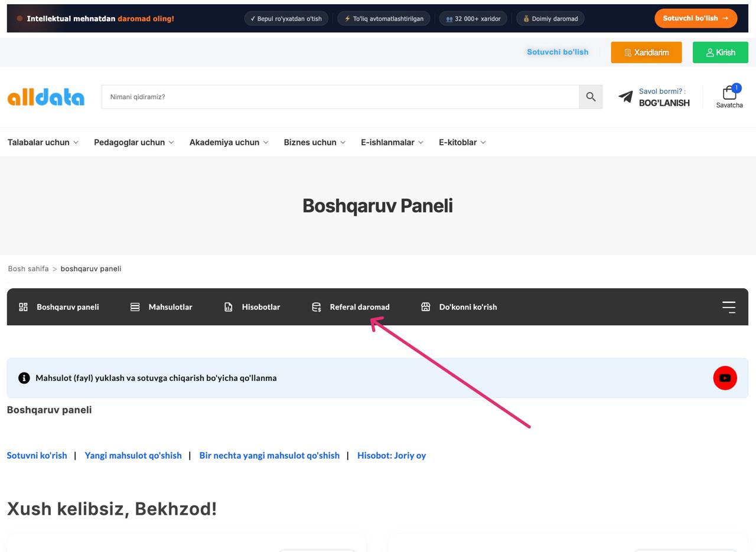Open the E-ishlanmalar dropdown
The height and width of the screenshot is (552, 756).
(x=392, y=142)
